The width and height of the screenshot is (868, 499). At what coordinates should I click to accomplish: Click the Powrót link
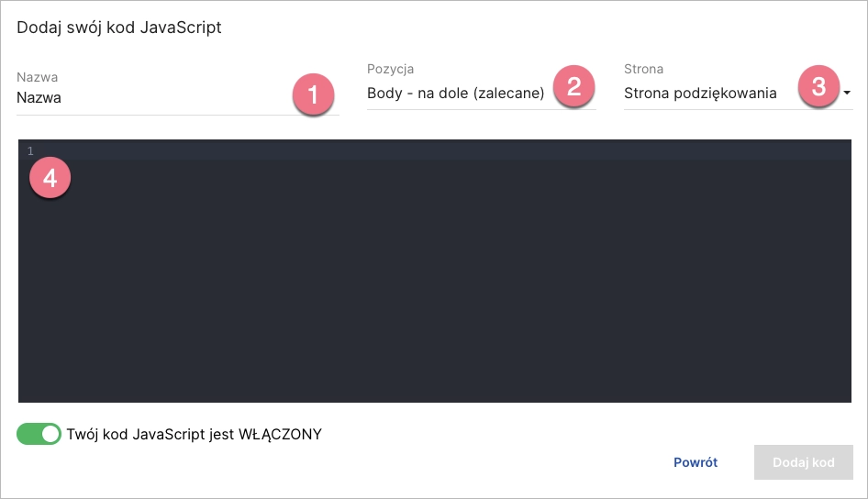pyautogui.click(x=696, y=462)
